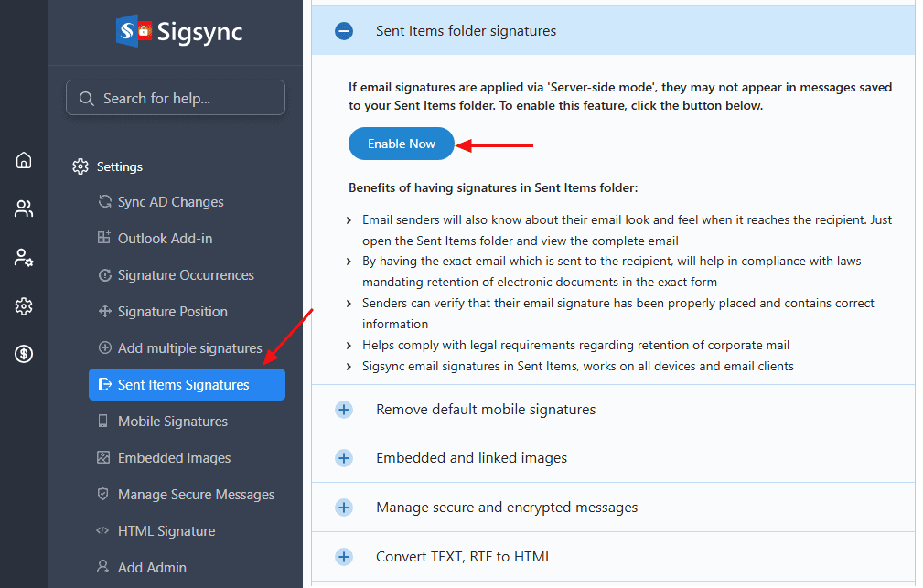Open HTML Signature settings item
This screenshot has height=588, width=923.
click(x=166, y=531)
